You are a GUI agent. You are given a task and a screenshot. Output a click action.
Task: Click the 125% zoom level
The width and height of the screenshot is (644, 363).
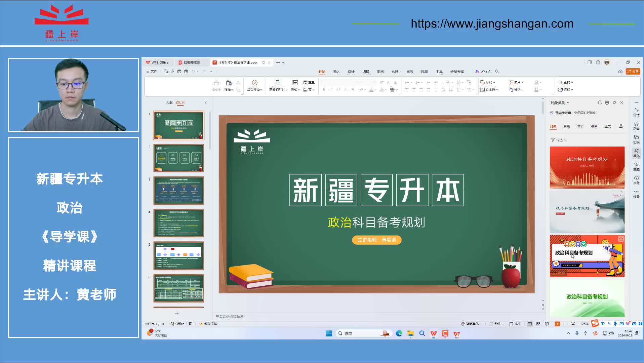pyautogui.click(x=584, y=324)
